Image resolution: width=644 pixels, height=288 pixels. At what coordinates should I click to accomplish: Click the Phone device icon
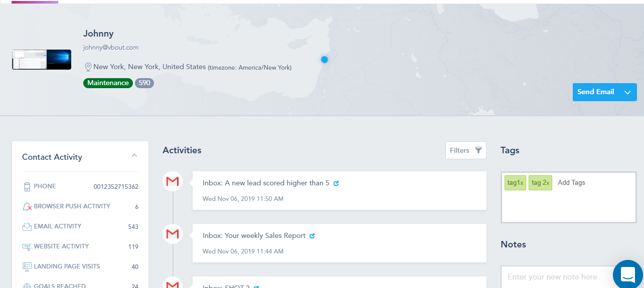coord(27,187)
